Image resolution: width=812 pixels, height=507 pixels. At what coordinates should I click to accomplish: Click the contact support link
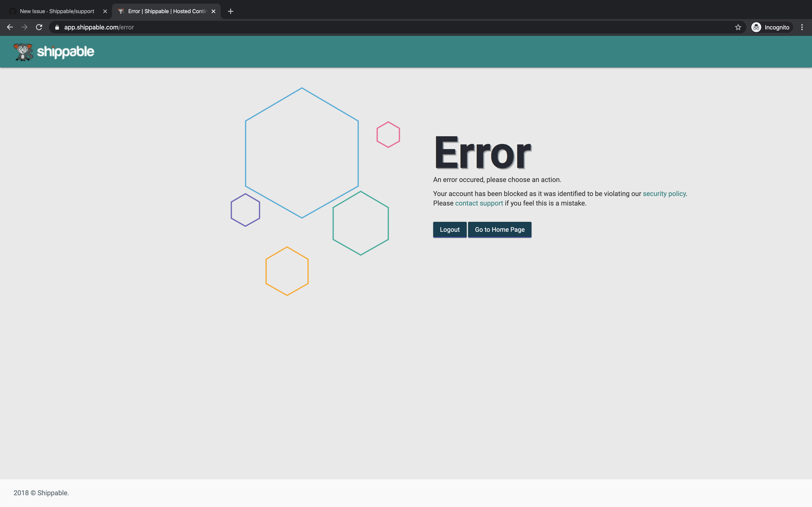click(x=478, y=203)
